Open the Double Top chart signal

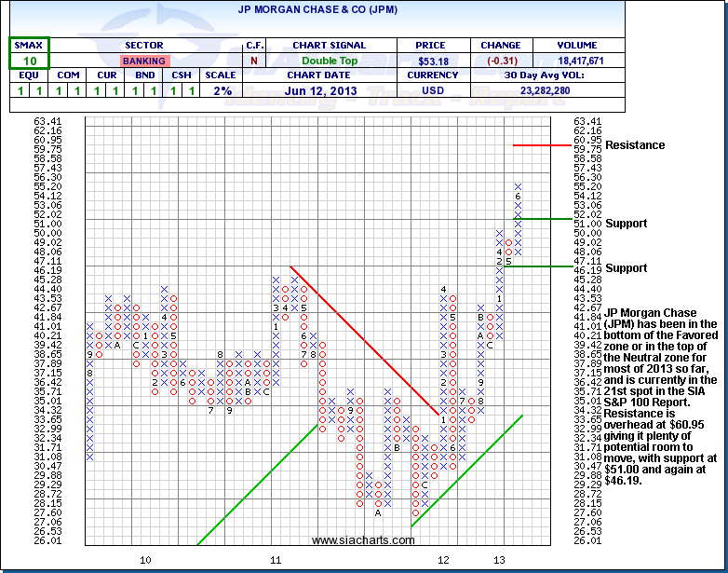point(329,61)
